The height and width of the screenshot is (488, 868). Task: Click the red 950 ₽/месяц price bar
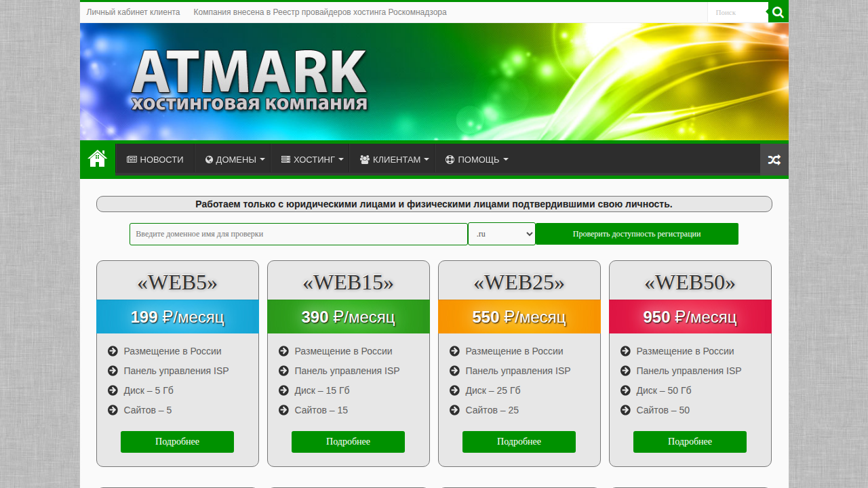[690, 317]
